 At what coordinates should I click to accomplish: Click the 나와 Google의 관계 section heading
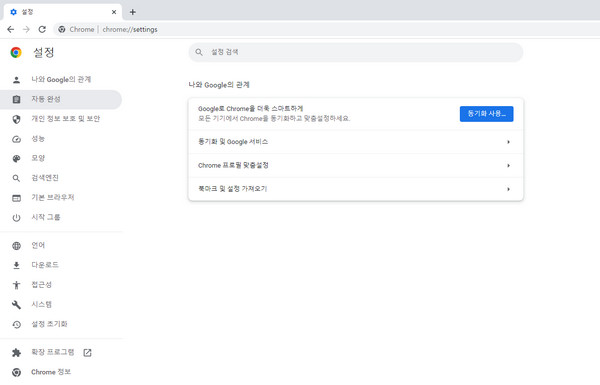[219, 85]
